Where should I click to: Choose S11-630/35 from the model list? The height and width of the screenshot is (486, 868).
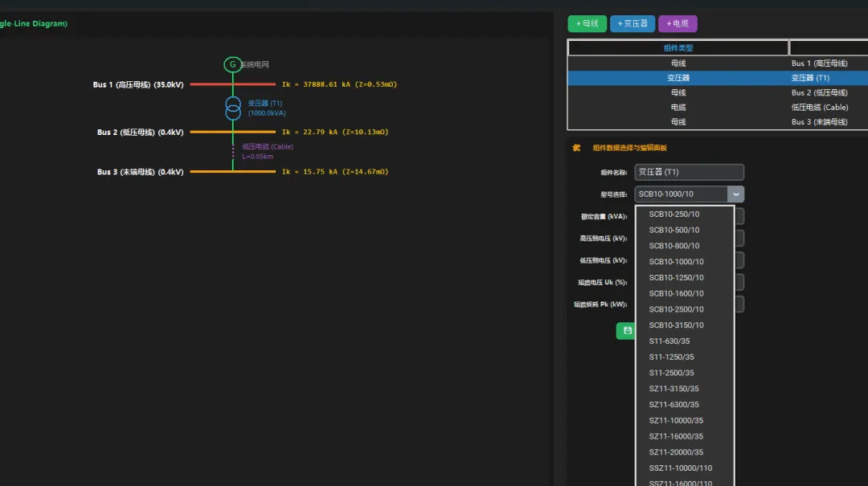pyautogui.click(x=685, y=341)
